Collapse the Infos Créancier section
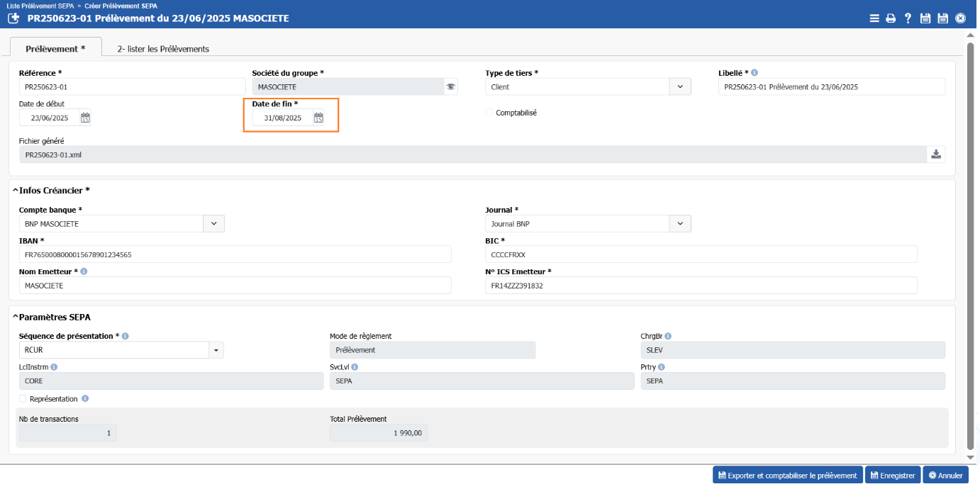Viewport: 980px width, 489px height. [x=16, y=191]
